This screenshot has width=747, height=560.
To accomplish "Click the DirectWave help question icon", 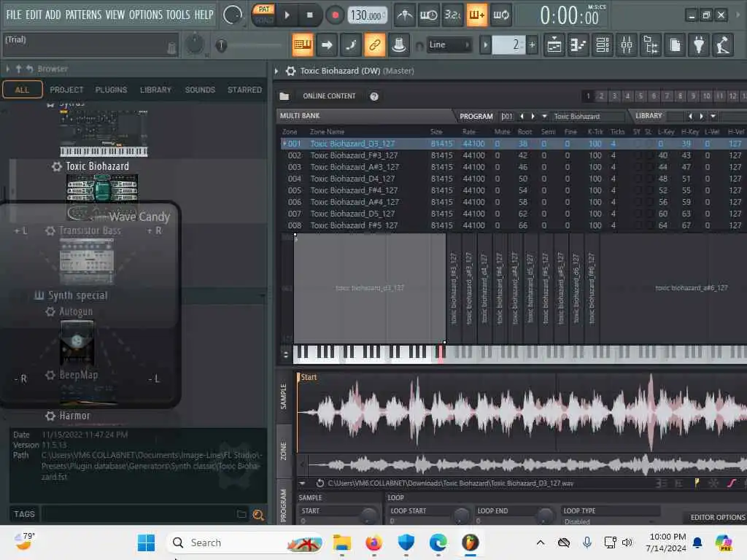I will (374, 96).
